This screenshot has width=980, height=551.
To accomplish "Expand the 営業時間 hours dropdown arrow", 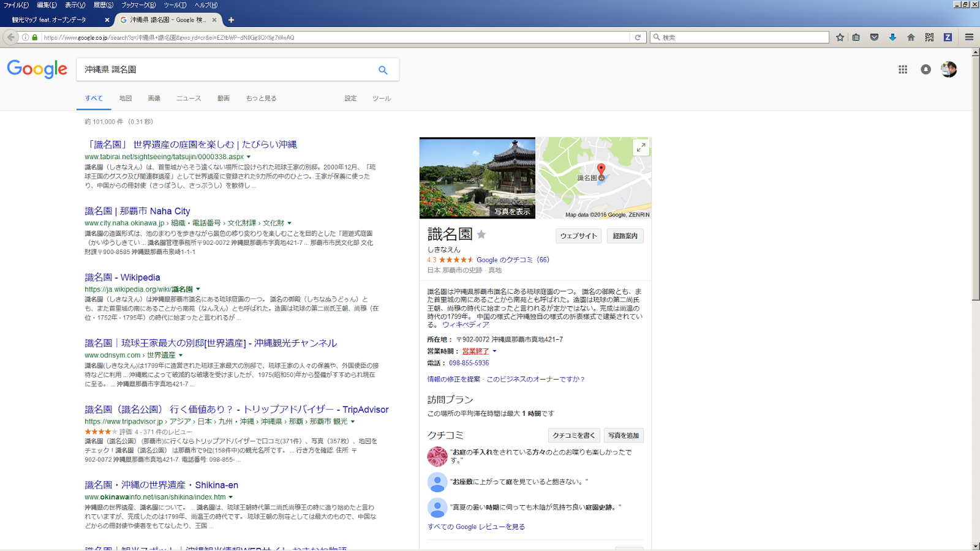I will pyautogui.click(x=494, y=351).
